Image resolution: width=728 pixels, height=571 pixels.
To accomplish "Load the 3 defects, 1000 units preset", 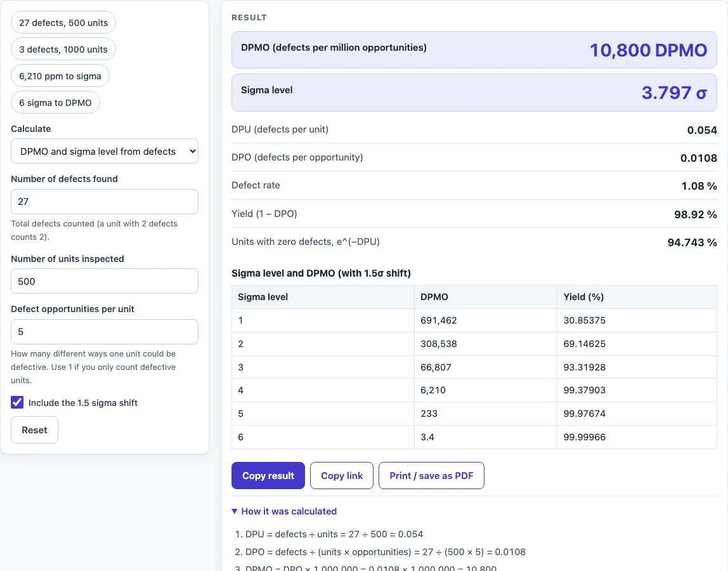I will (x=63, y=49).
